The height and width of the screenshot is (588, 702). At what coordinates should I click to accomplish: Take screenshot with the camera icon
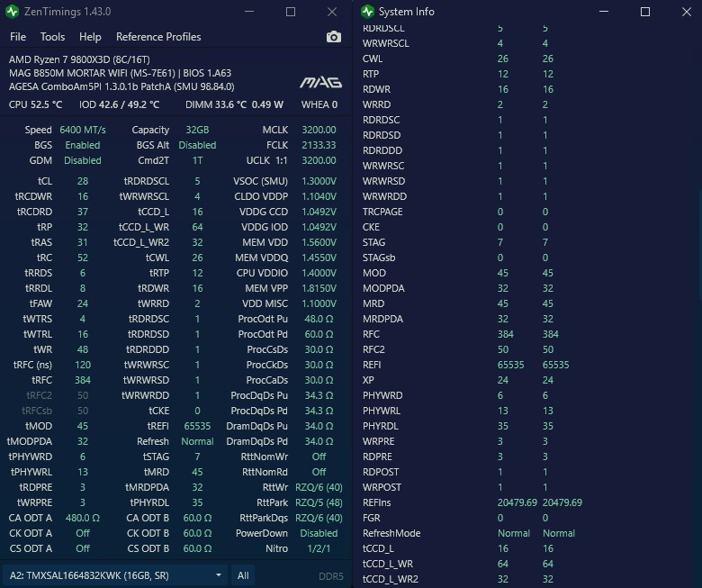(x=333, y=37)
